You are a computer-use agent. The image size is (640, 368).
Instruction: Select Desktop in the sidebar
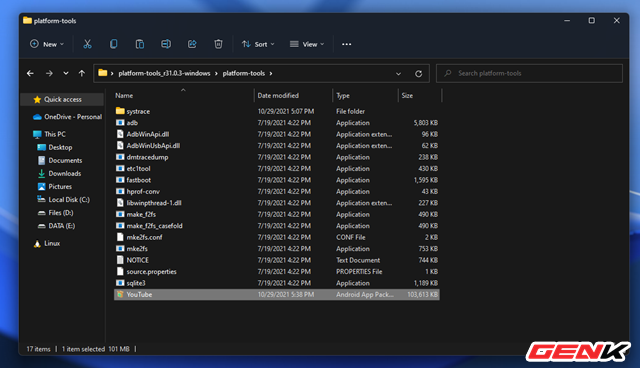(60, 147)
